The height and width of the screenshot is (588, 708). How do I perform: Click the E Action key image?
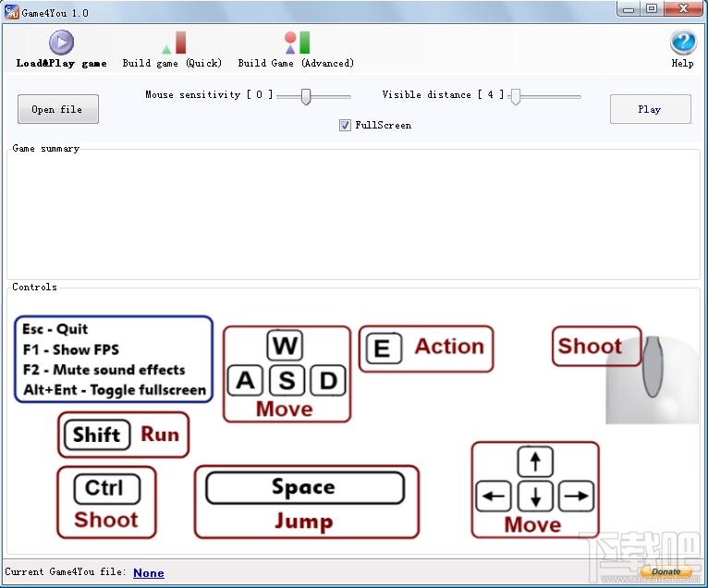[x=426, y=349]
